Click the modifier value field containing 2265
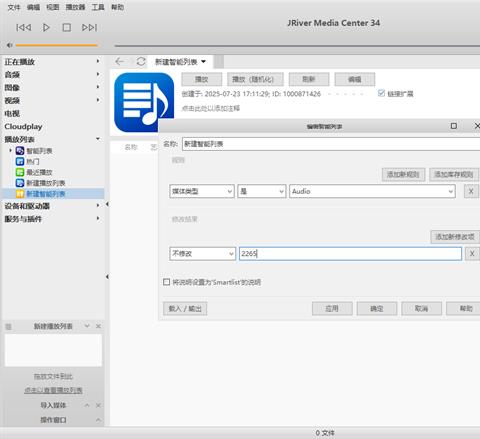Viewport: 480px width, 439px height. (x=350, y=254)
